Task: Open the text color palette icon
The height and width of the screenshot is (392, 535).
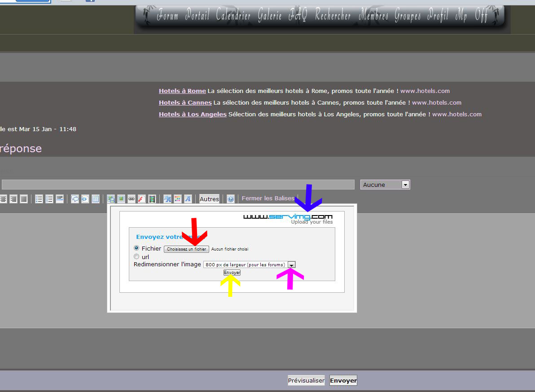Action: pos(177,199)
